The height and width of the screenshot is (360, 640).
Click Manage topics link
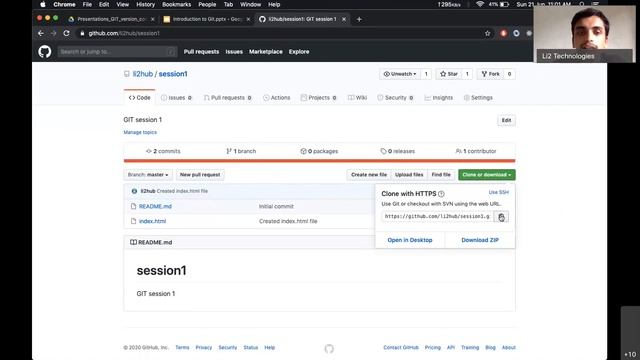click(x=140, y=132)
